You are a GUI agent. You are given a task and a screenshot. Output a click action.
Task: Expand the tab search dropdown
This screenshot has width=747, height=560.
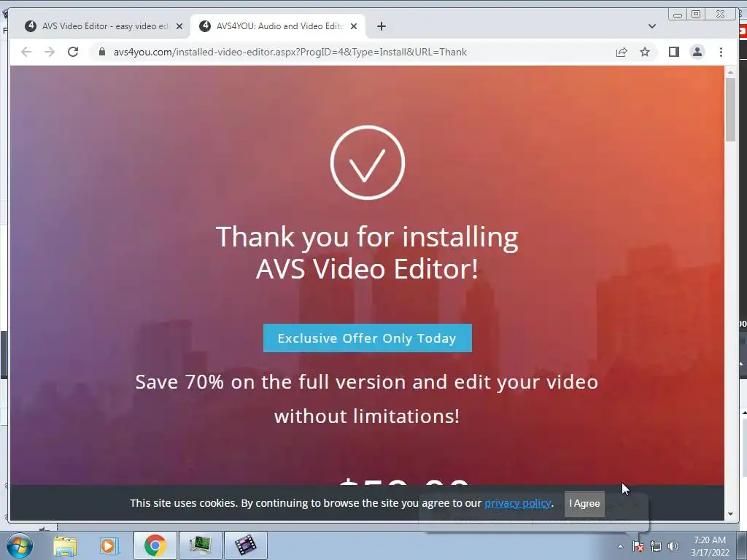pyautogui.click(x=651, y=26)
